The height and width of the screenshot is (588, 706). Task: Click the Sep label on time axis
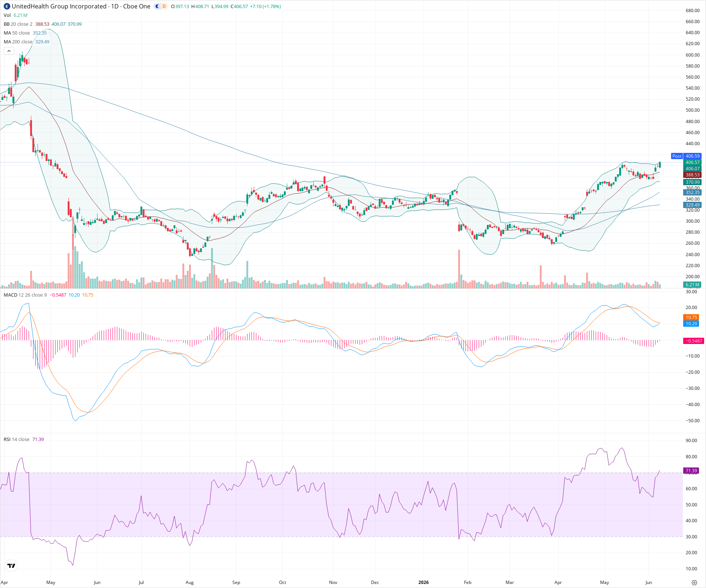236,582
